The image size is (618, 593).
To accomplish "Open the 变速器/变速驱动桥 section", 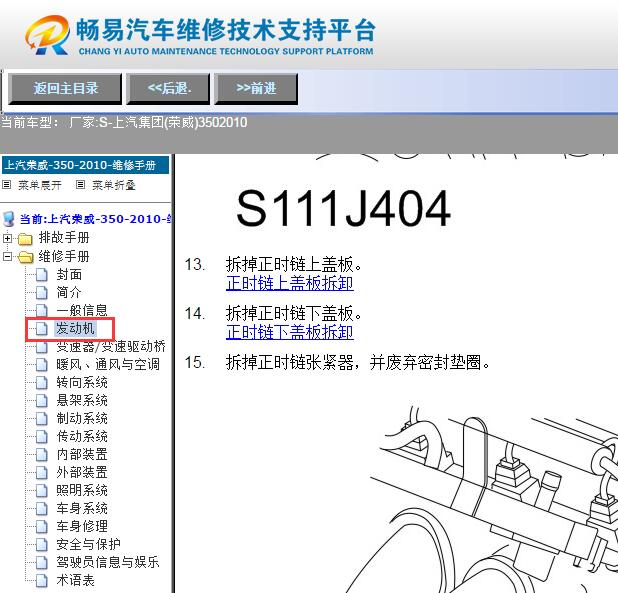I will (x=111, y=346).
